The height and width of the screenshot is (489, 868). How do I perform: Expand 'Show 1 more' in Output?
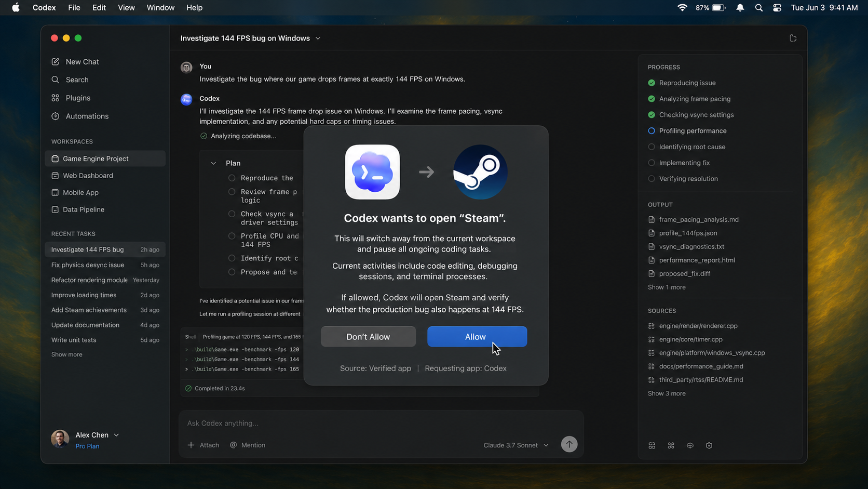coord(667,287)
